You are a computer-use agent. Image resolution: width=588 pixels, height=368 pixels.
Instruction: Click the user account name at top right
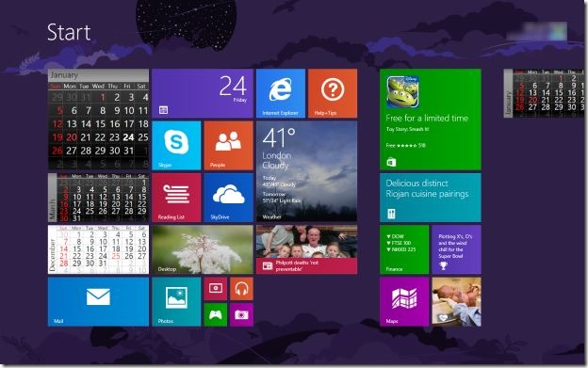coord(537,31)
